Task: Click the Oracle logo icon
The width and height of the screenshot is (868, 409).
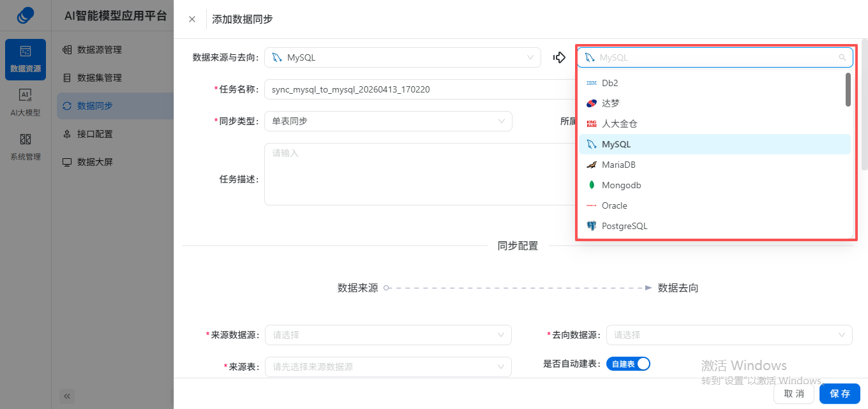Action: 592,205
